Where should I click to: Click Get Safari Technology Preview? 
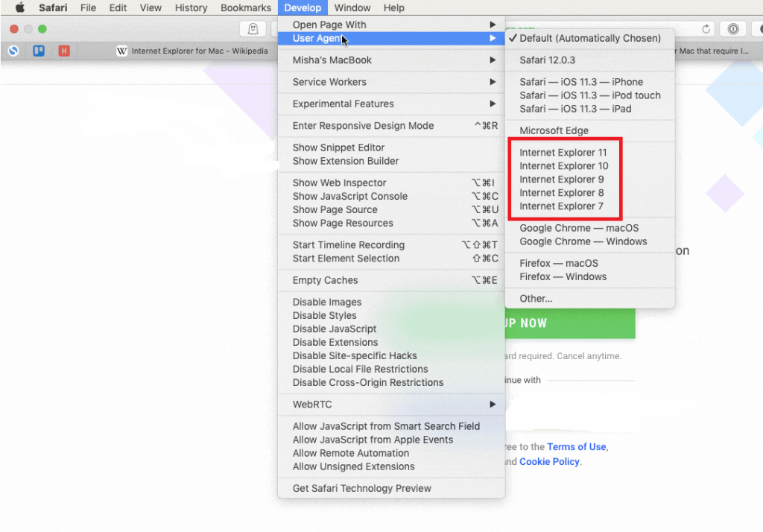tap(391, 489)
